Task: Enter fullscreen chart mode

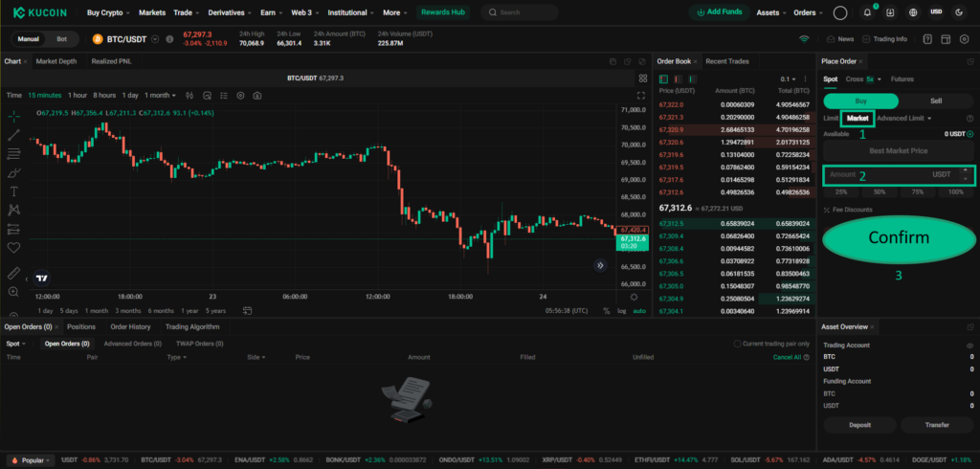Action: [640, 96]
